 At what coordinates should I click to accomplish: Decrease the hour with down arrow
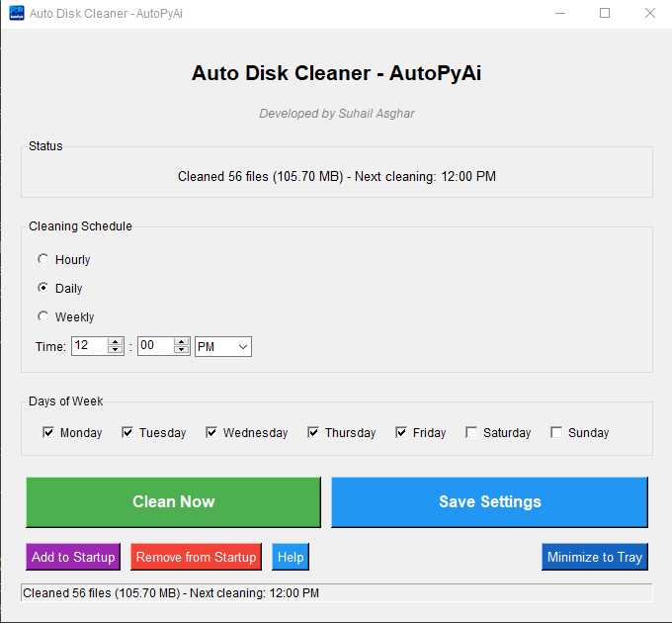(115, 350)
